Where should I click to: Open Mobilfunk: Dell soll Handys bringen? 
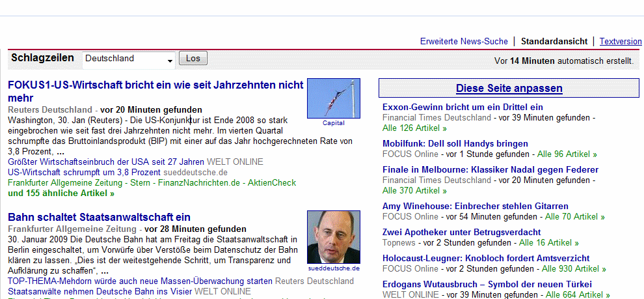pos(455,144)
